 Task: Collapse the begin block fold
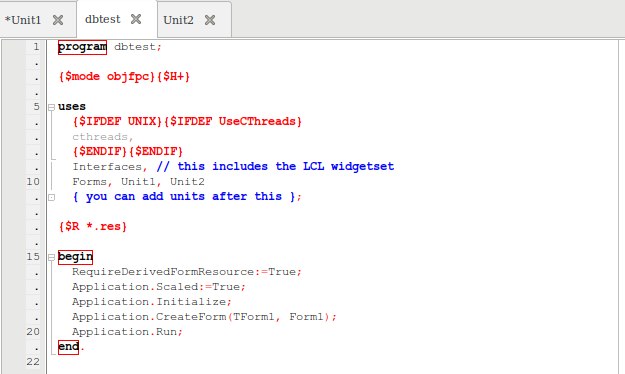[x=51, y=257]
